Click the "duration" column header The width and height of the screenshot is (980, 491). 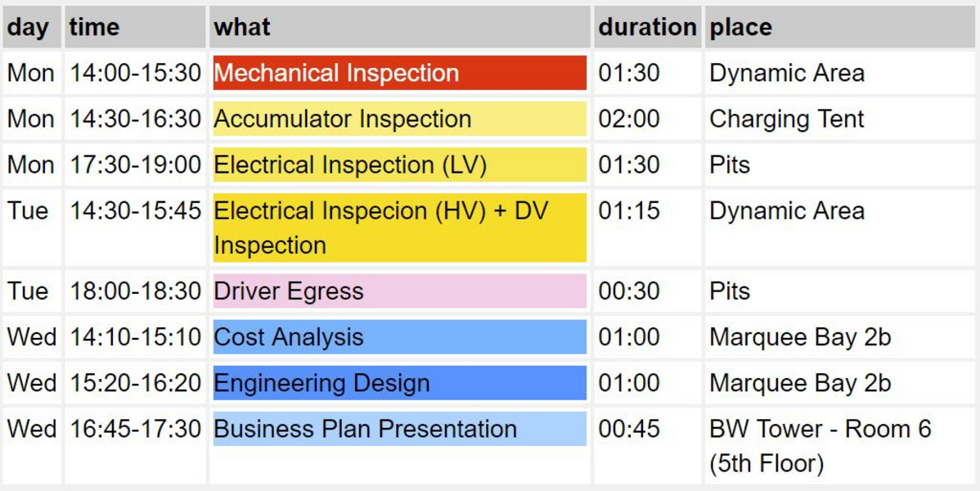pyautogui.click(x=646, y=27)
